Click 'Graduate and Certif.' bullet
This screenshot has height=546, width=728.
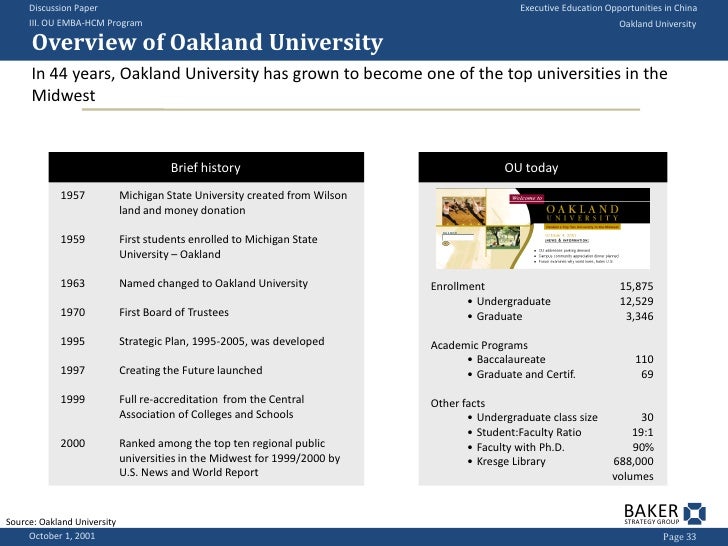pos(521,374)
